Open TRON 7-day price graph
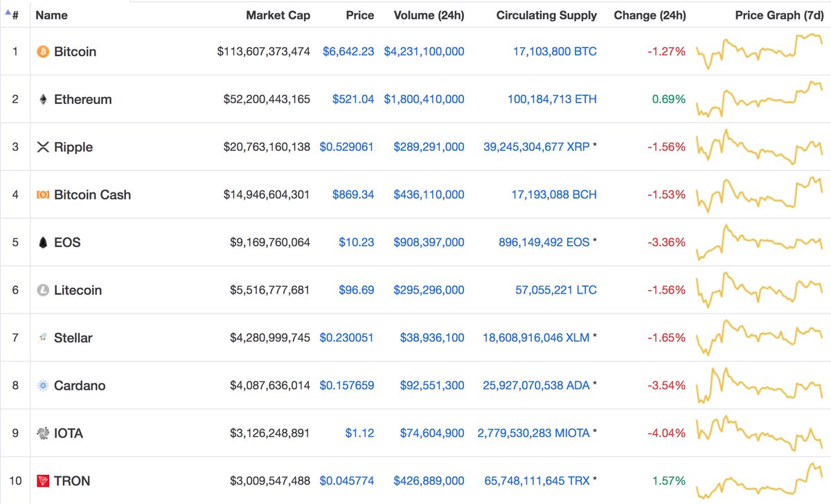831x504 pixels. click(x=760, y=480)
